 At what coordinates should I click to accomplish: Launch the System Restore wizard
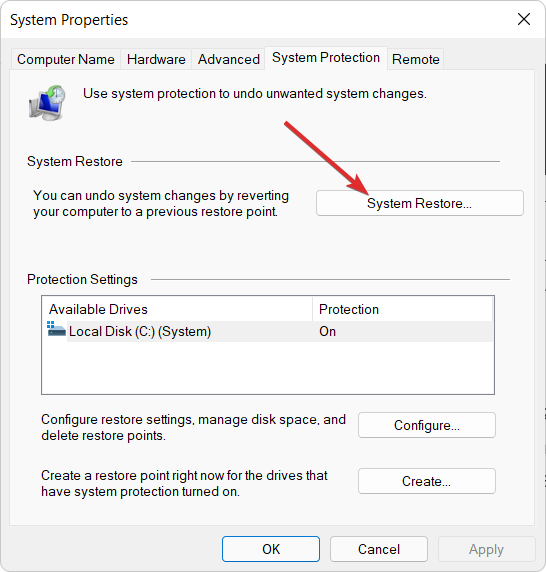coord(420,203)
